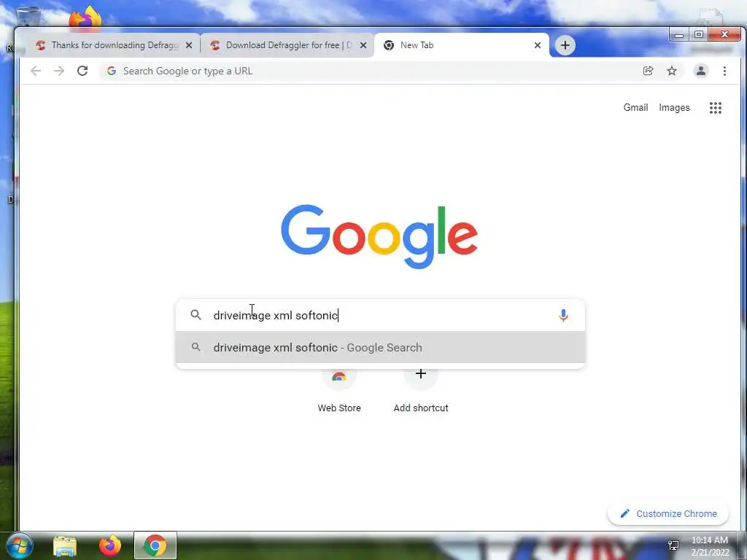Image resolution: width=747 pixels, height=560 pixels.
Task: Bookmark this tab with the star icon
Action: (672, 71)
